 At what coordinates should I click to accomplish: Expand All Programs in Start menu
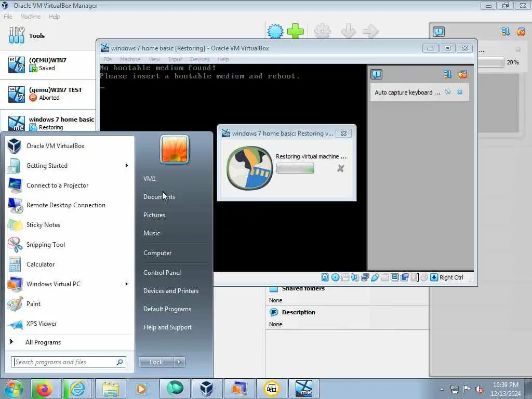pyautogui.click(x=70, y=342)
